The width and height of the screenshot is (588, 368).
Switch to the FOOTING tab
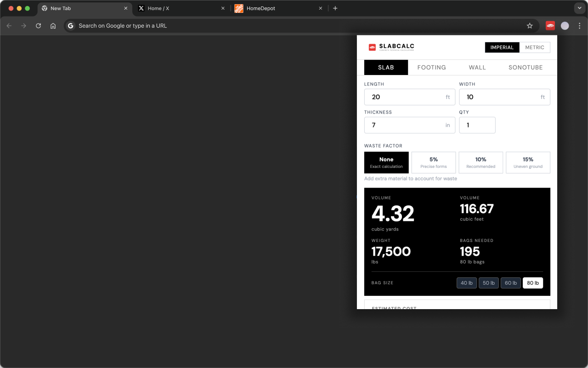431,67
